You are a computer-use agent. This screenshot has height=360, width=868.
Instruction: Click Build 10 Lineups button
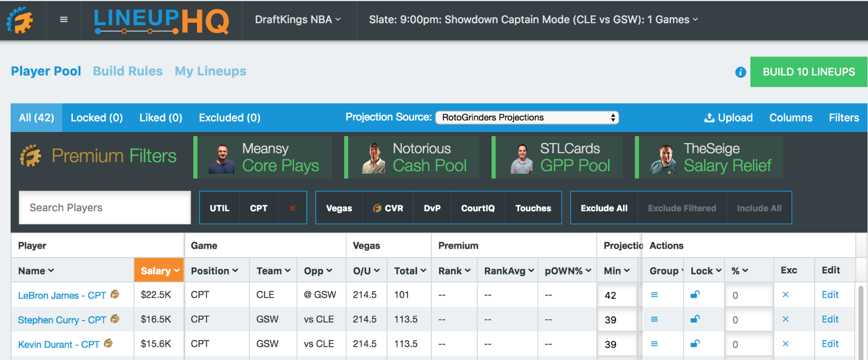click(808, 72)
